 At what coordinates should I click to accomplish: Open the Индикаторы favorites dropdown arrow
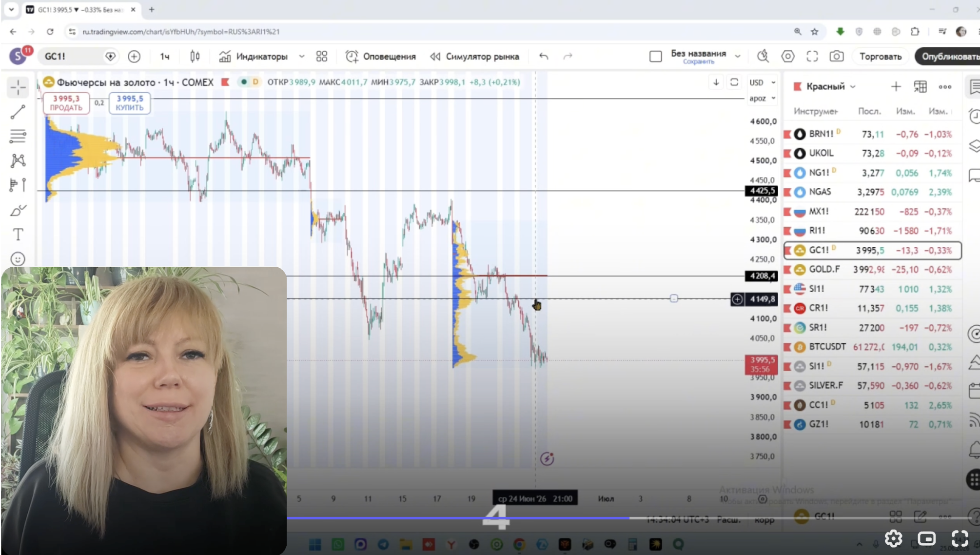coord(302,57)
